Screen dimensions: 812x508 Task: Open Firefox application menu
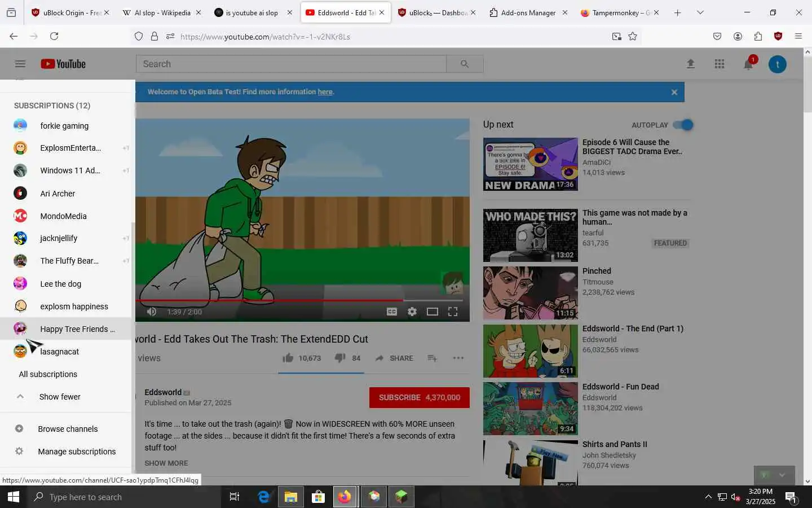click(798, 36)
